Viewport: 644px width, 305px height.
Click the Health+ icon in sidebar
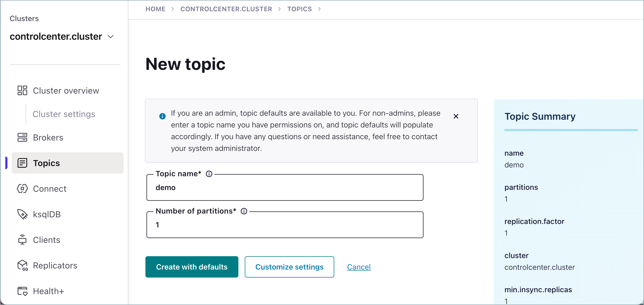[22, 291]
